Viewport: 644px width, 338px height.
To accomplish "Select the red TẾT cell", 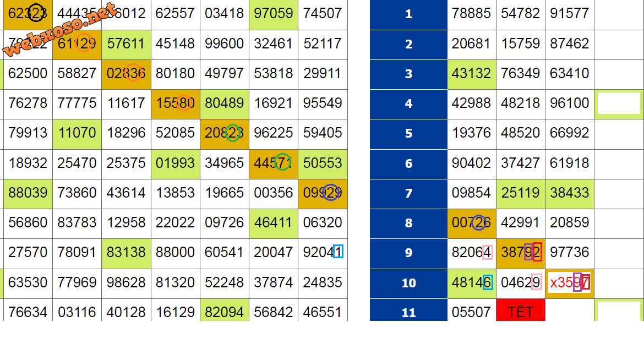I will 520,312.
